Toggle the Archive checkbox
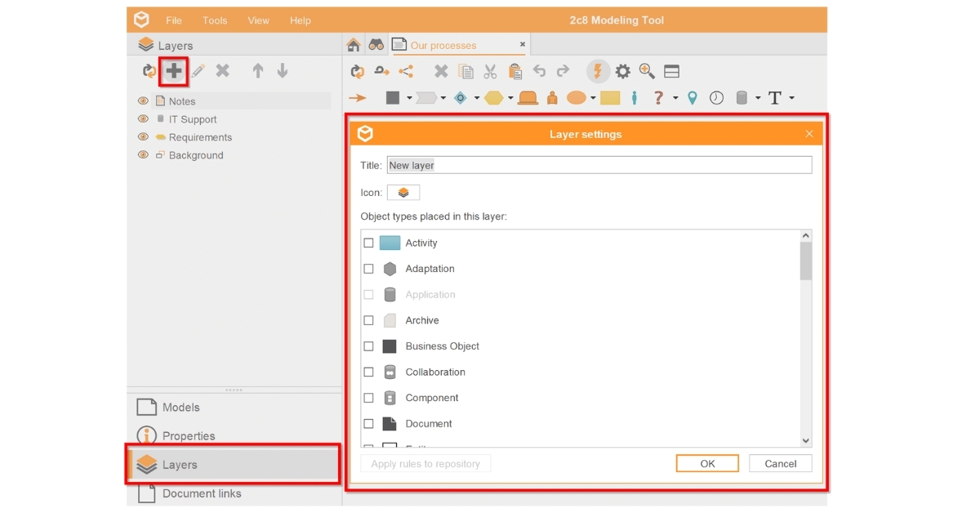Viewport: 980px width, 513px height. pos(368,320)
